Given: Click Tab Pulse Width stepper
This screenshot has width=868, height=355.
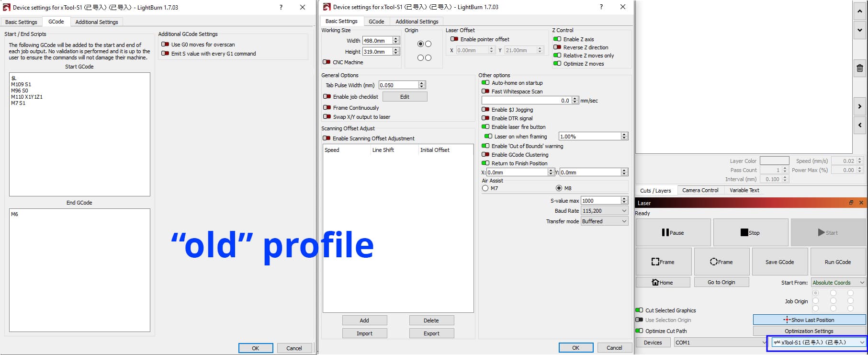Looking at the screenshot, I should coord(422,85).
